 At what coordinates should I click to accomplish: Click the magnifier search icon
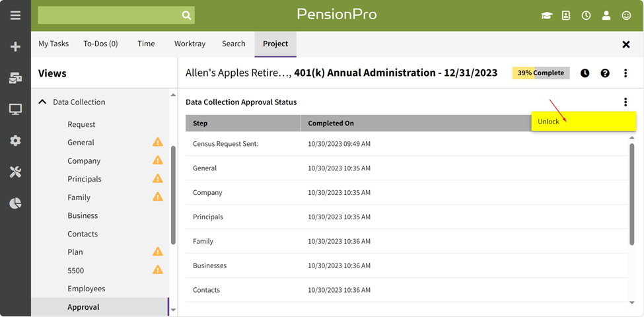186,16
